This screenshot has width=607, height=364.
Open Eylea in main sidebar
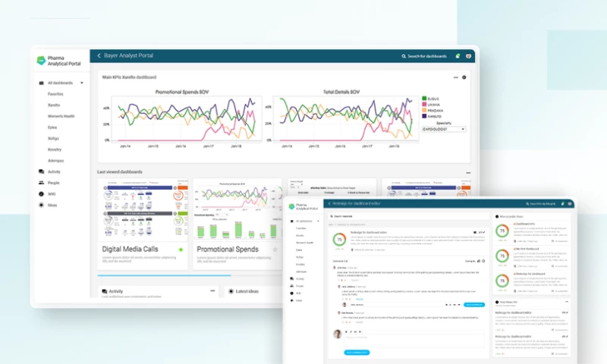(52, 127)
